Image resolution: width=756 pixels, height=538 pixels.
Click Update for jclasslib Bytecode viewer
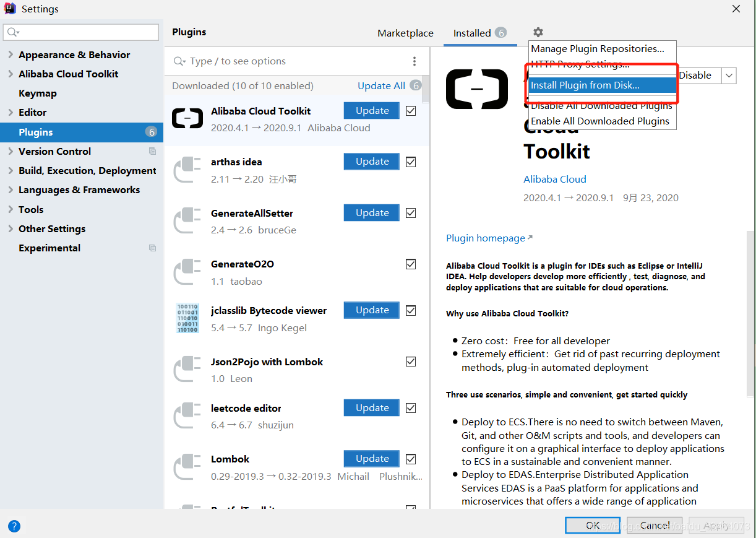point(372,310)
